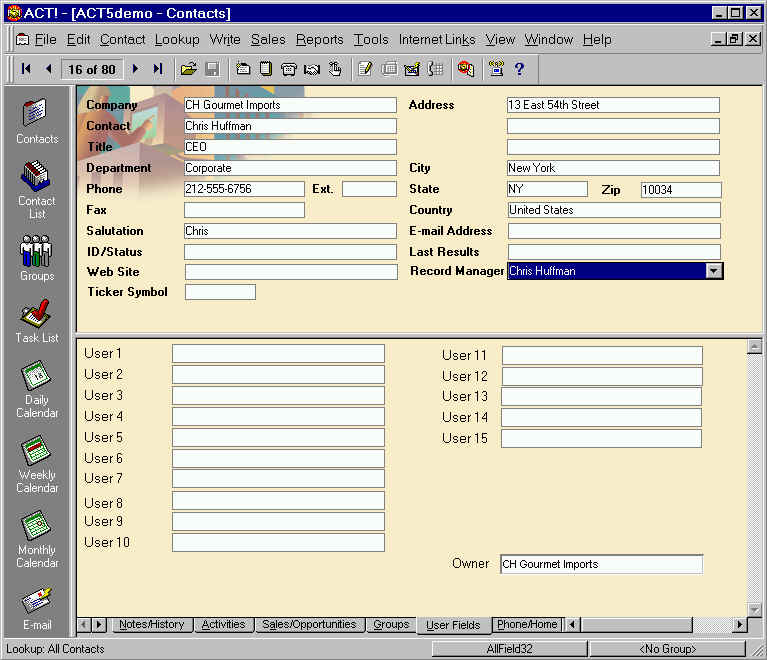The image size is (767, 660).
Task: Jump to the last contact record
Action: 157,69
